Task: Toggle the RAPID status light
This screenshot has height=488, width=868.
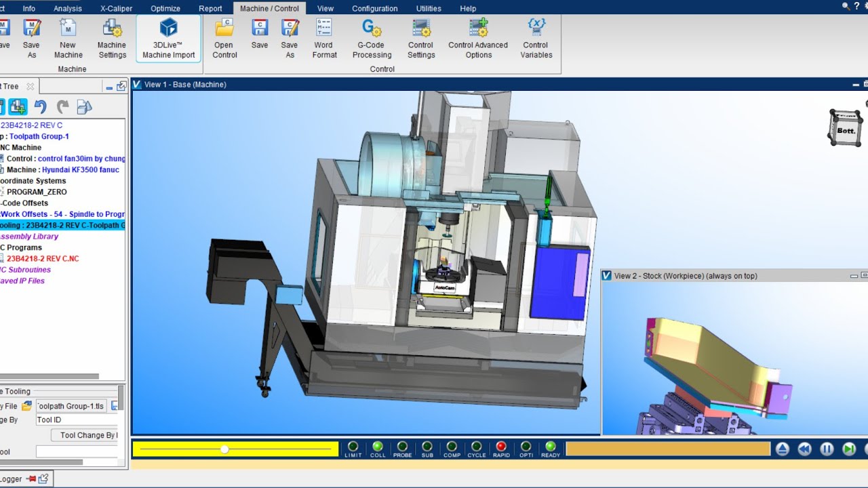Action: 501,446
